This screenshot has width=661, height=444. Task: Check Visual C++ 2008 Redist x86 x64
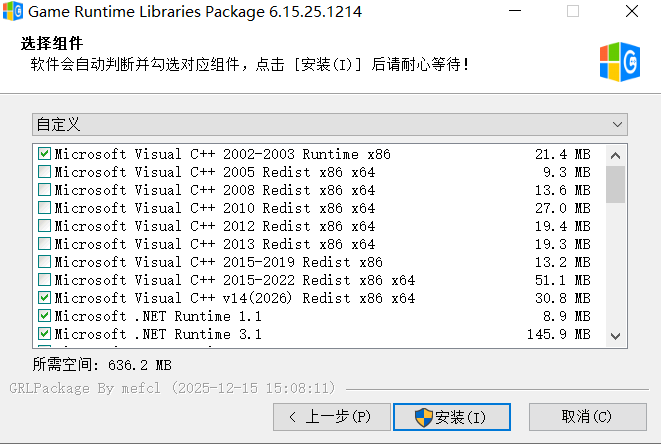[x=44, y=190]
